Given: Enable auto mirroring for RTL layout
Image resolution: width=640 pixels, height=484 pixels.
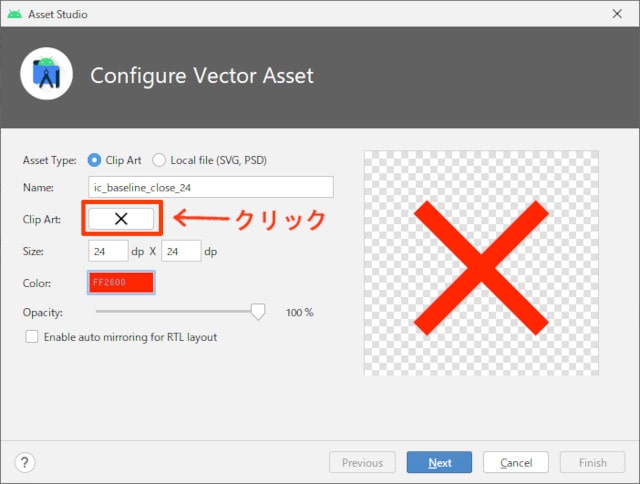Looking at the screenshot, I should pyautogui.click(x=33, y=337).
